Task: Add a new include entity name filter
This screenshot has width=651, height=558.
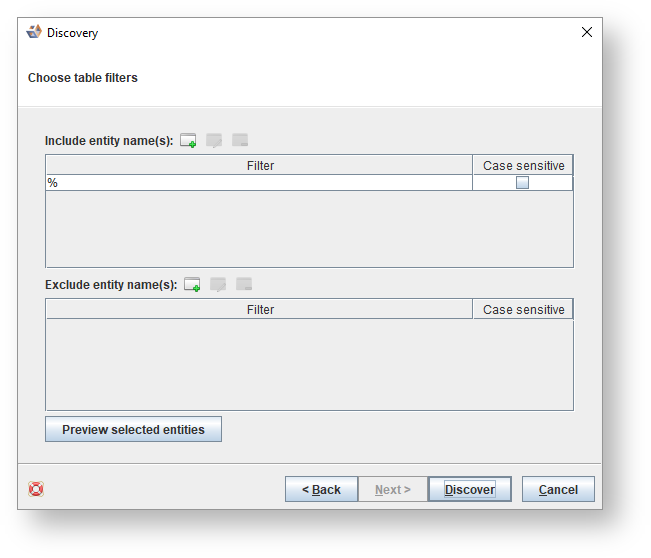Action: click(x=188, y=140)
